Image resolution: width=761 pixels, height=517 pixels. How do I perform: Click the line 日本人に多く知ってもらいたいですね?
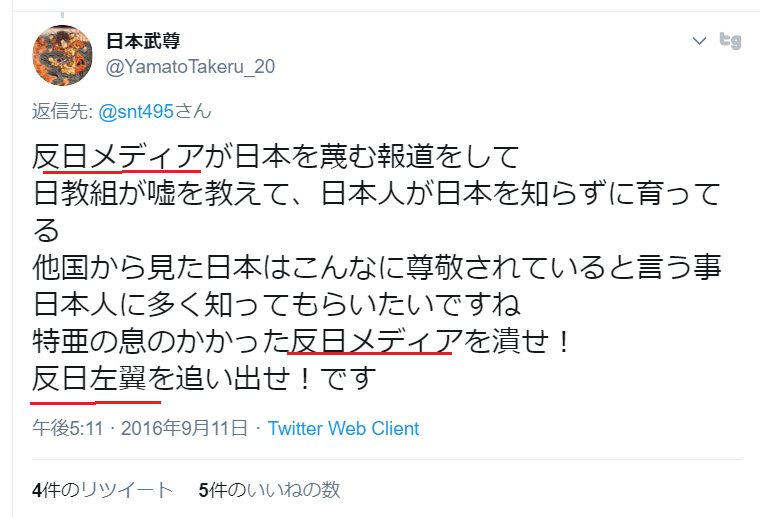[277, 304]
